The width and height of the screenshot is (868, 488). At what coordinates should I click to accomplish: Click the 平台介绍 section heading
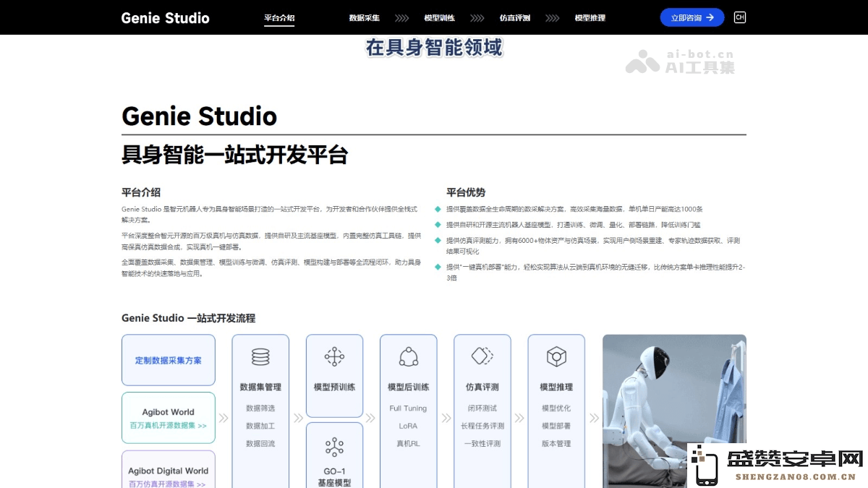tap(141, 192)
